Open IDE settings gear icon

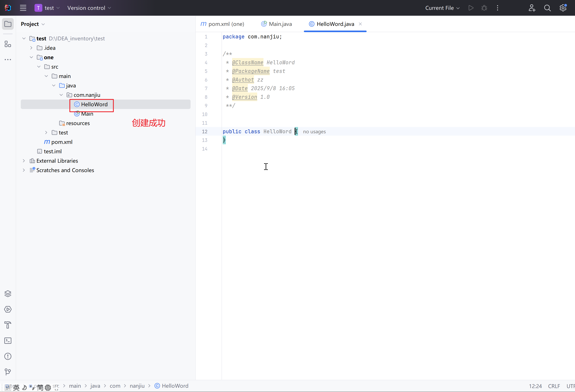(563, 8)
